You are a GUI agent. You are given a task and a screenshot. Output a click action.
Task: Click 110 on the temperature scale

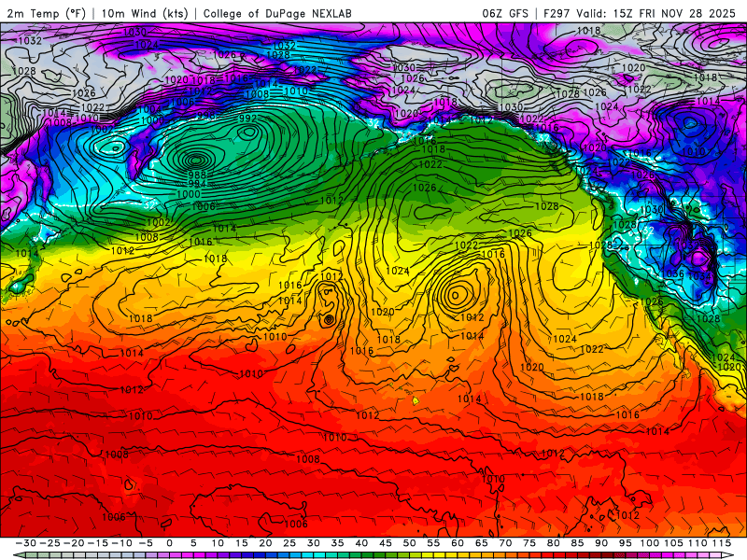click(698, 543)
